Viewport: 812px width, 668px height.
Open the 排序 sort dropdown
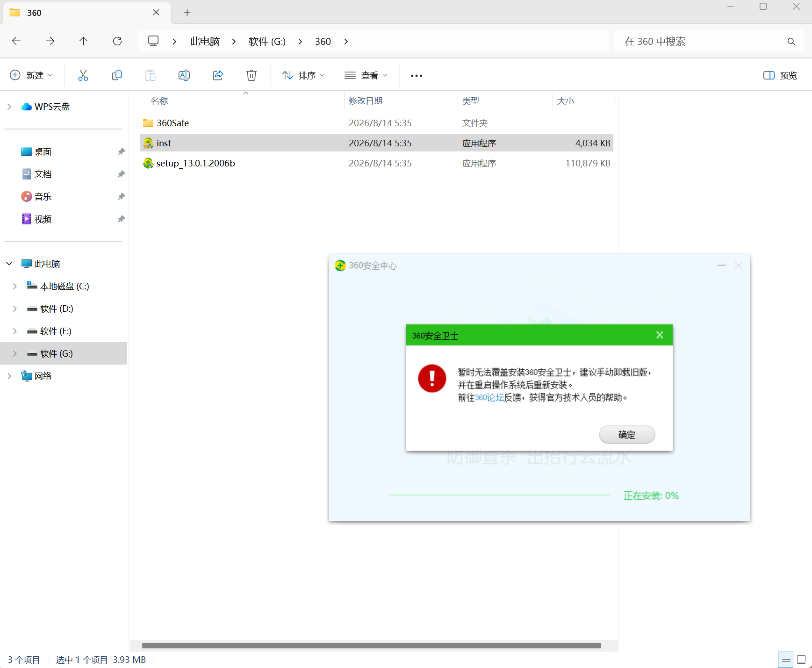click(303, 76)
